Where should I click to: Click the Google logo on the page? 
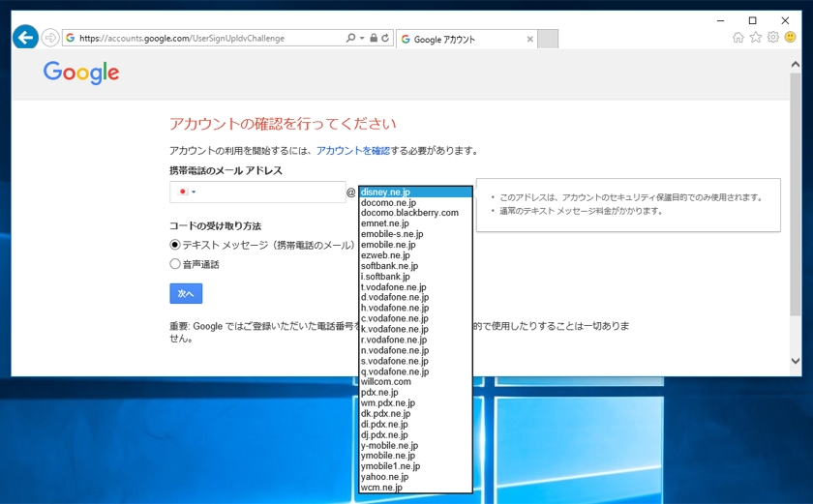coord(81,73)
